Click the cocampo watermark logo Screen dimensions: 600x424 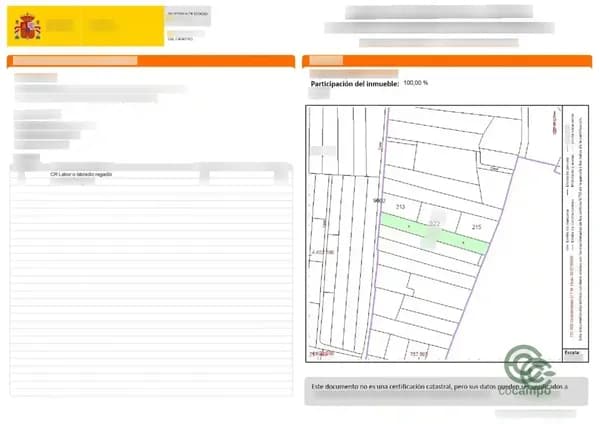pyautogui.click(x=530, y=372)
